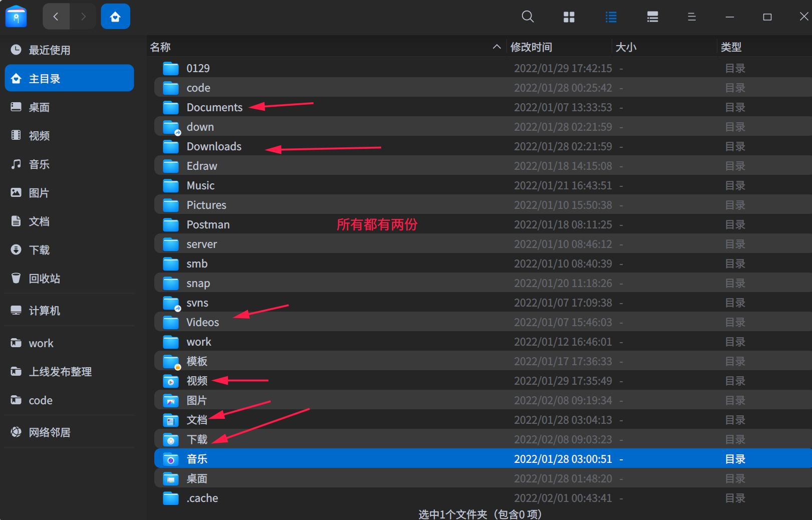Click the server folder icon
Screen dimensions: 812x520
[171, 244]
